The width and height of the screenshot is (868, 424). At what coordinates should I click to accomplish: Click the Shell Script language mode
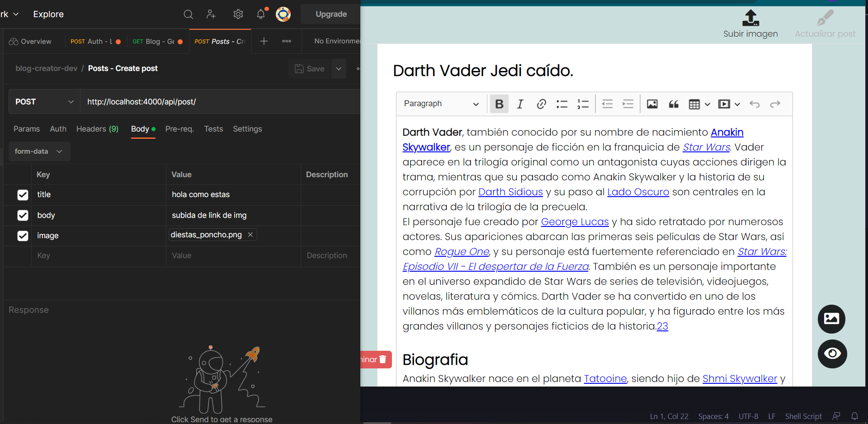pyautogui.click(x=803, y=416)
